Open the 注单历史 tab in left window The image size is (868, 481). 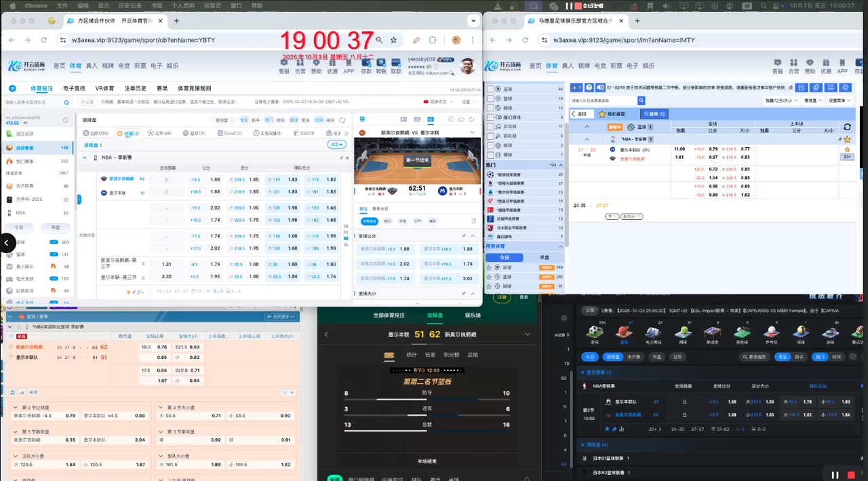coord(135,88)
